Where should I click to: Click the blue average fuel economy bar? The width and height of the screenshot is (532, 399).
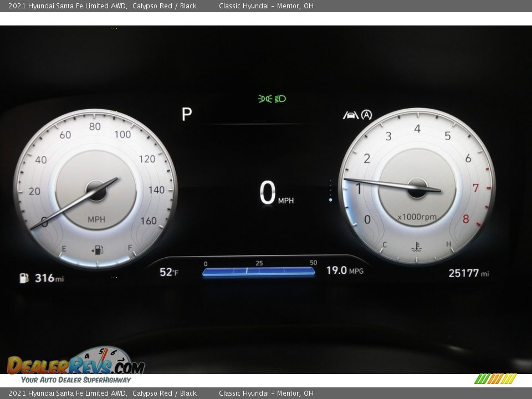tap(258, 271)
